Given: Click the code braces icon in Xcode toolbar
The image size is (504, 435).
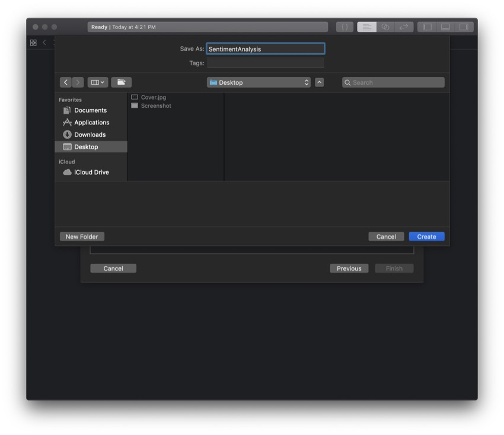Looking at the screenshot, I should click(344, 27).
